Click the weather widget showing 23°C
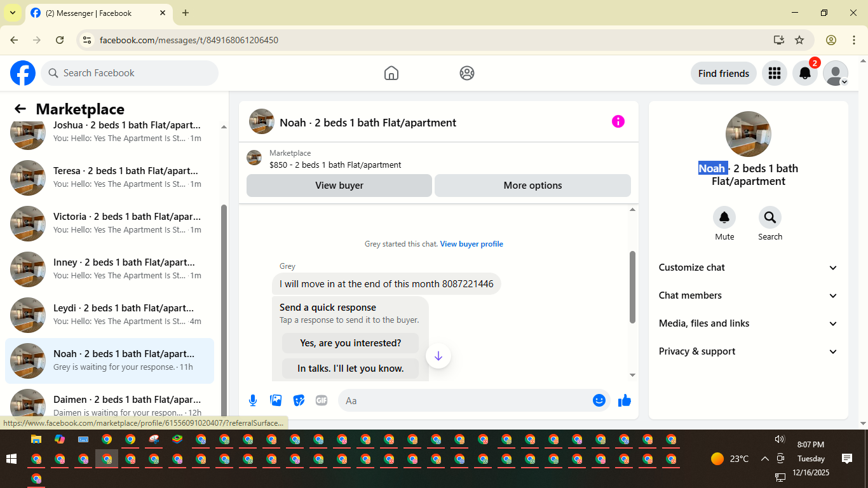 pyautogui.click(x=729, y=459)
